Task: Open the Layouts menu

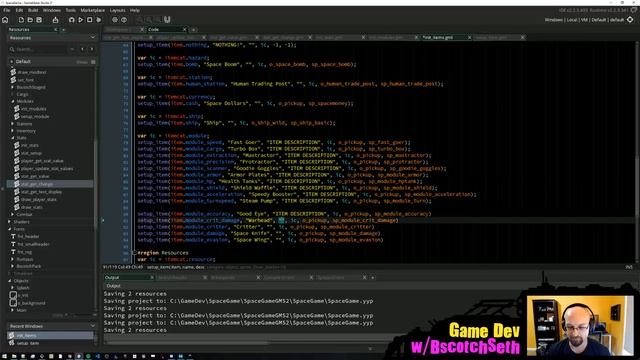Action: click(x=118, y=10)
